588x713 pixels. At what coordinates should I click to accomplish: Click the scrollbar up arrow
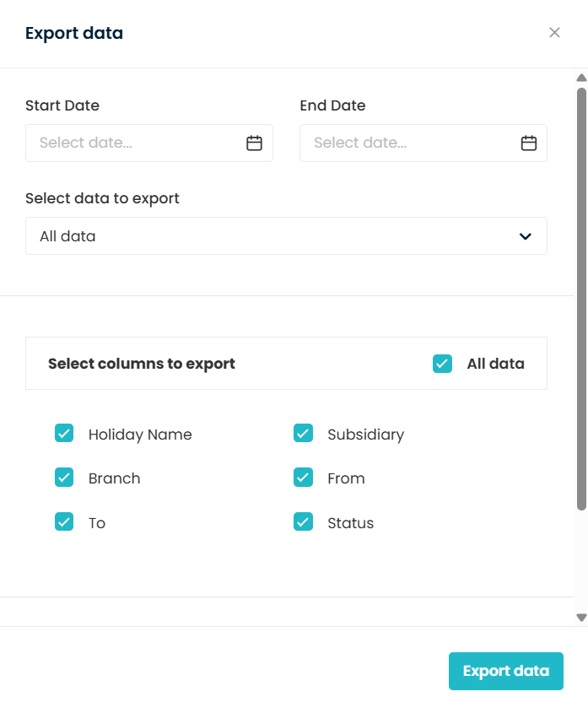coord(581,78)
